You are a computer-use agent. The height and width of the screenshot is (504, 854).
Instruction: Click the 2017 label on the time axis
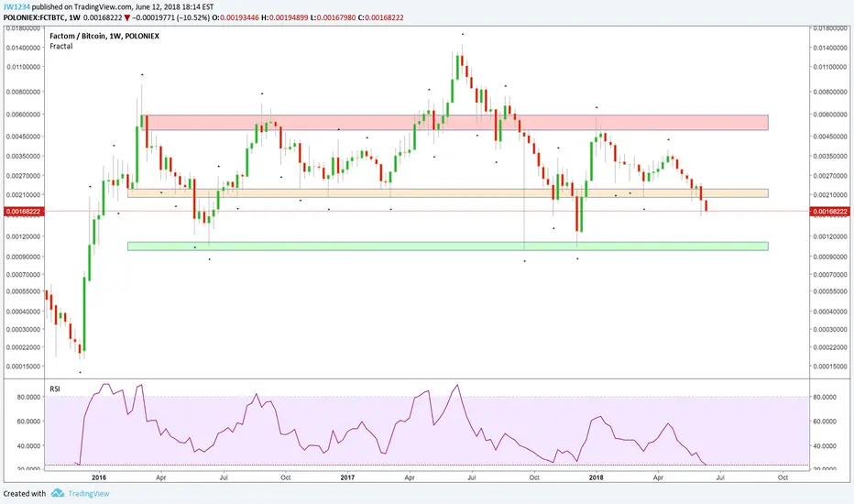(x=347, y=477)
